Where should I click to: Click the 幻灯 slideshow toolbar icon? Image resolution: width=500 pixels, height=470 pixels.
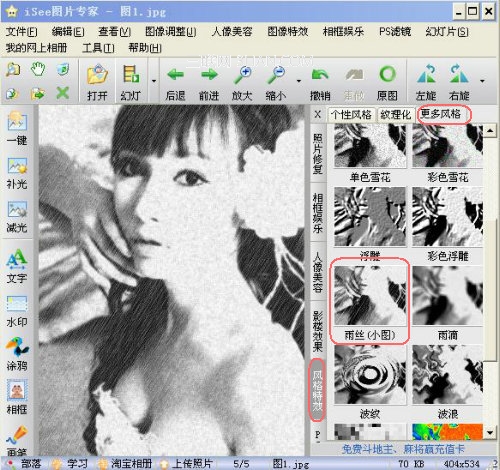pos(131,82)
